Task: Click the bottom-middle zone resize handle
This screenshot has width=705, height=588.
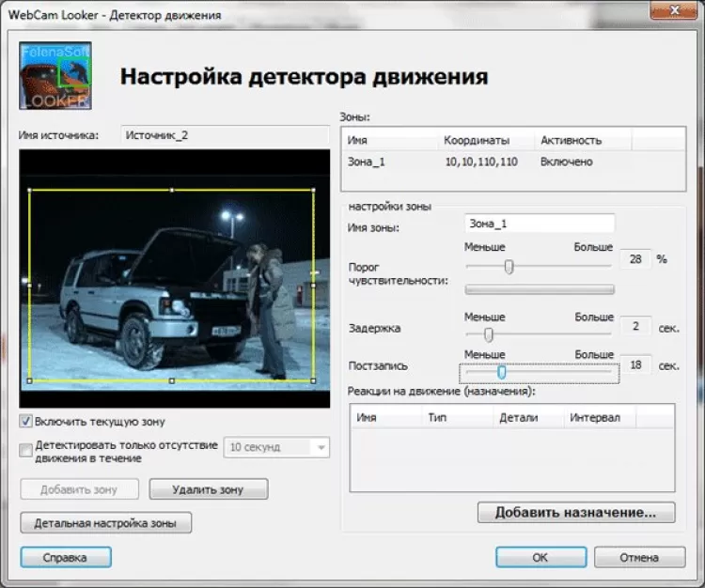Action: [x=172, y=381]
